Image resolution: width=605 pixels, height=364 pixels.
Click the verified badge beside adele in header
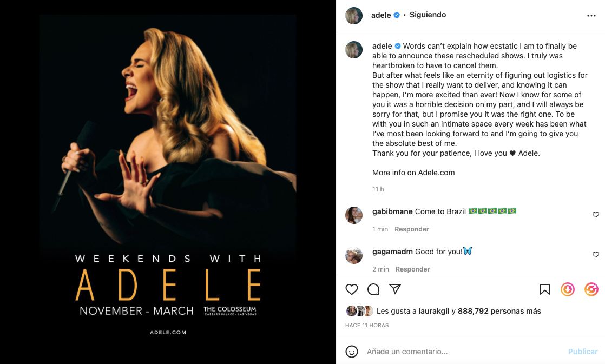click(x=397, y=15)
